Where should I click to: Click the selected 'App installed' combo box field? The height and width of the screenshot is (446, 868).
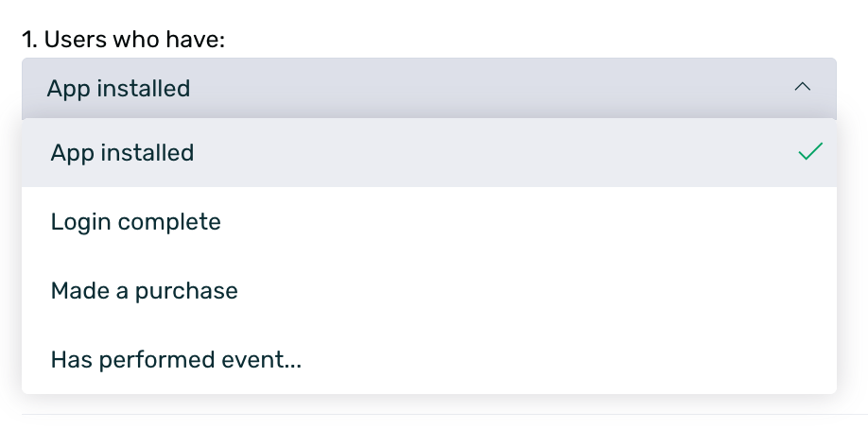(x=428, y=88)
